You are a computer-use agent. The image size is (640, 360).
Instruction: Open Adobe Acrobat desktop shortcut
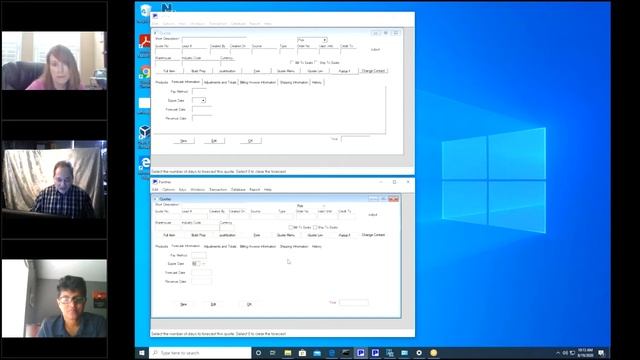(144, 41)
